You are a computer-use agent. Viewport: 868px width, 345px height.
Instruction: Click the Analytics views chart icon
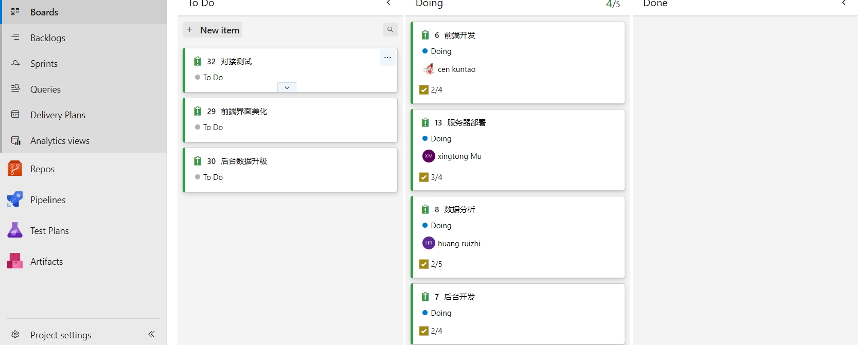[15, 140]
